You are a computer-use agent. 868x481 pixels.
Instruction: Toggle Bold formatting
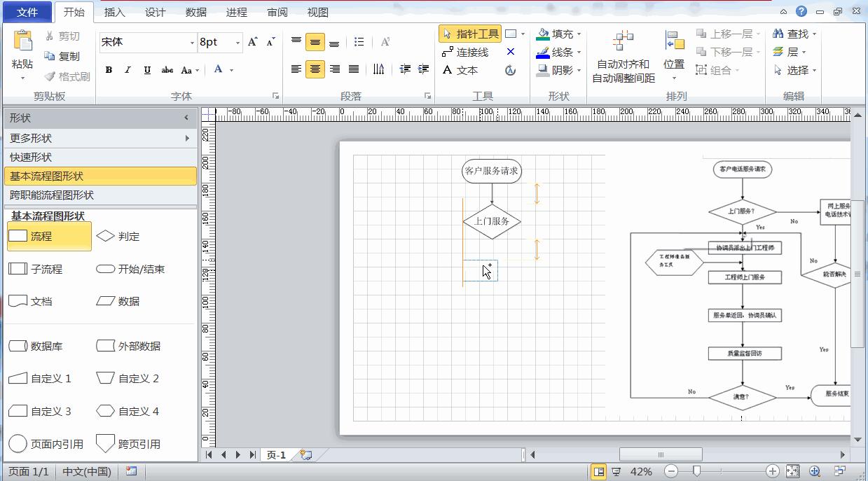pyautogui.click(x=109, y=70)
